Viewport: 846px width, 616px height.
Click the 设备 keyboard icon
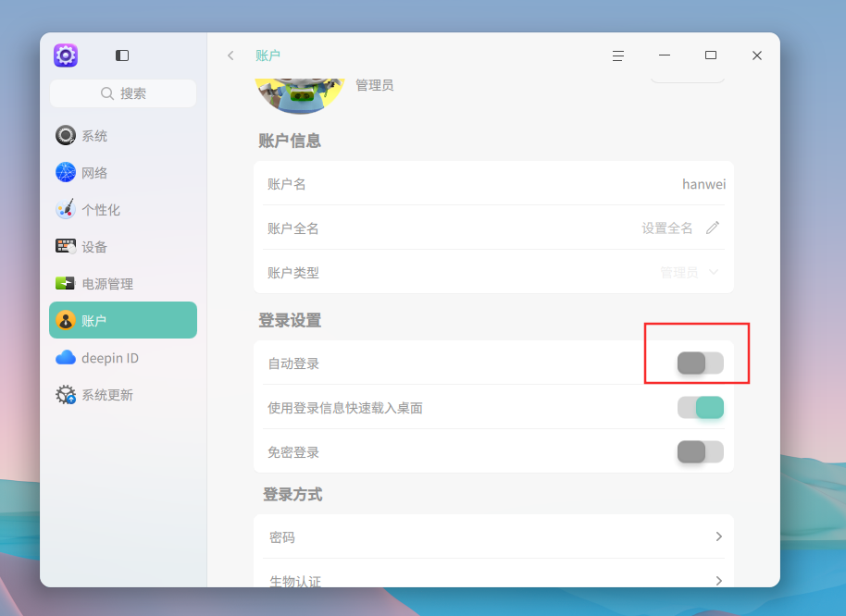tap(66, 246)
